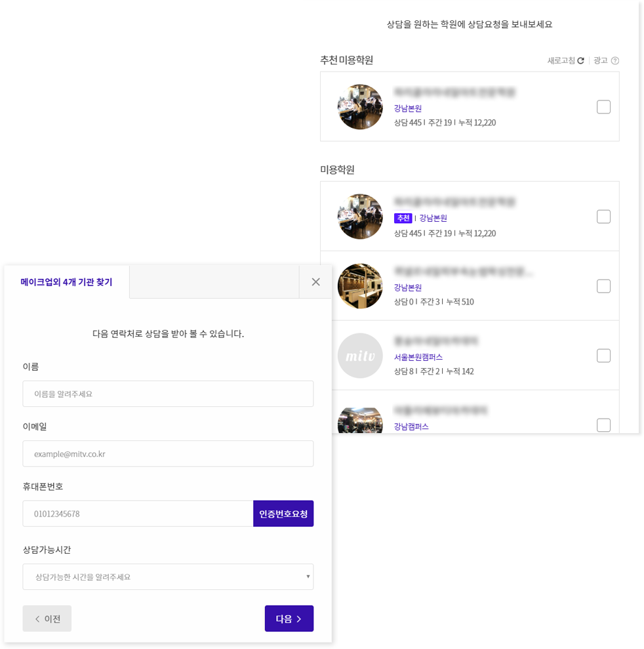The height and width of the screenshot is (649, 644).
Task: Go to next step with 다음 button
Action: 289,619
